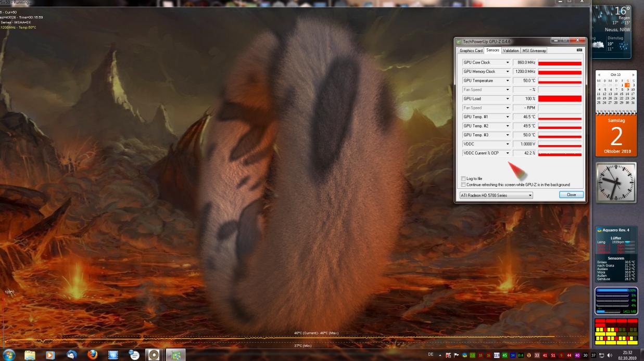Enable the Log to file checkbox

pyautogui.click(x=463, y=178)
